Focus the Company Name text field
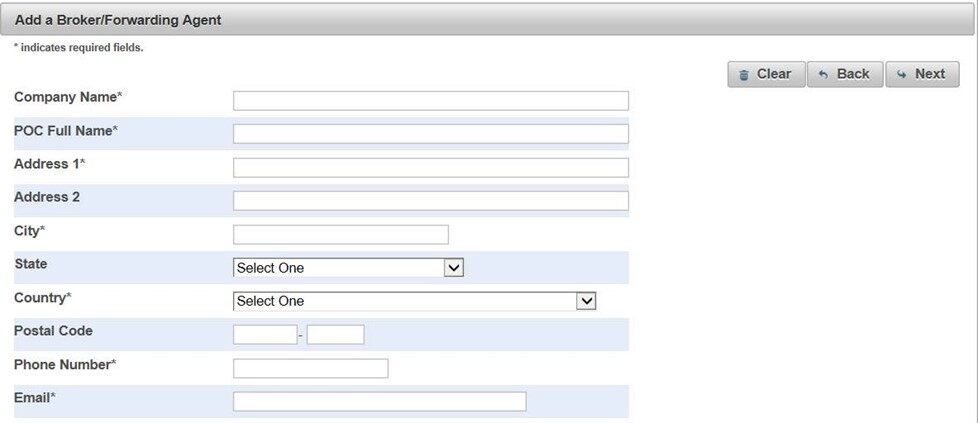 tap(430, 101)
